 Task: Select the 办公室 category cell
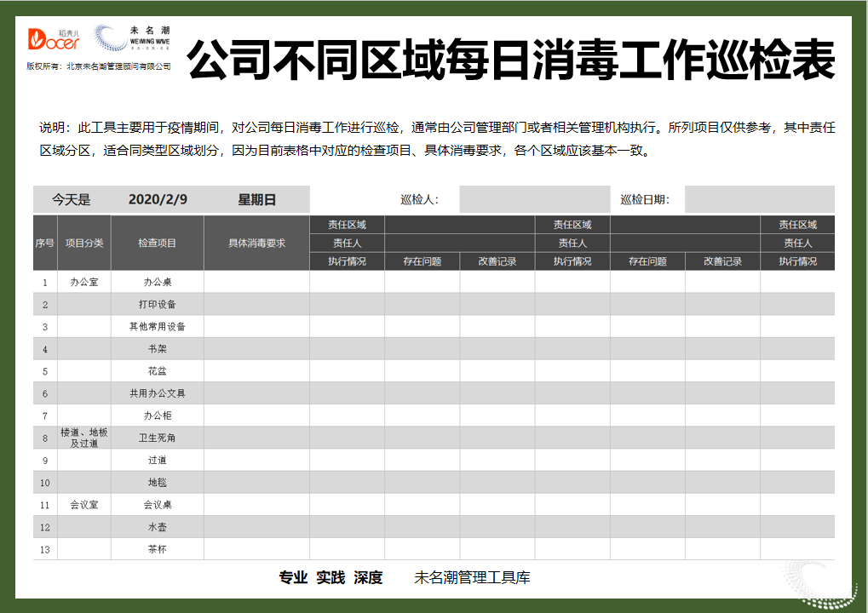point(83,281)
